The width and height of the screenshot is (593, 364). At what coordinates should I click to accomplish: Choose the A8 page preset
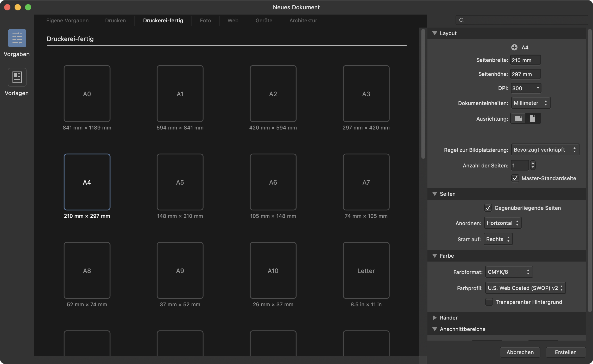click(87, 270)
